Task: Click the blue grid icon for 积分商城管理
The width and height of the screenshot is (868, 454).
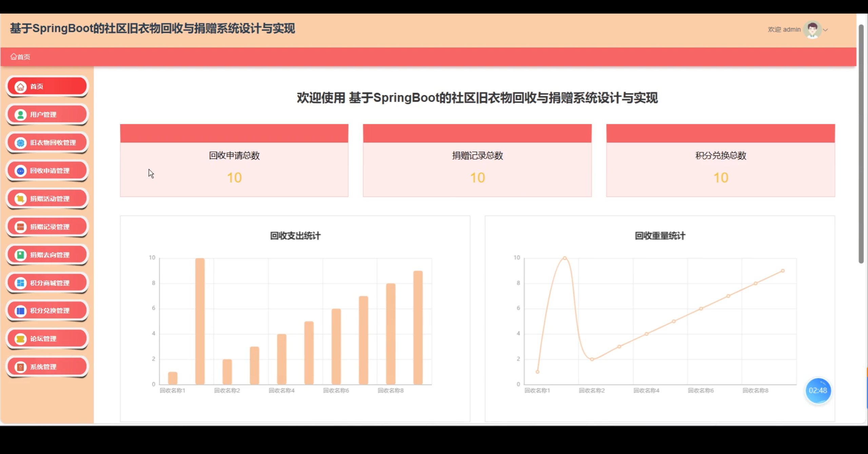Action: tap(20, 283)
